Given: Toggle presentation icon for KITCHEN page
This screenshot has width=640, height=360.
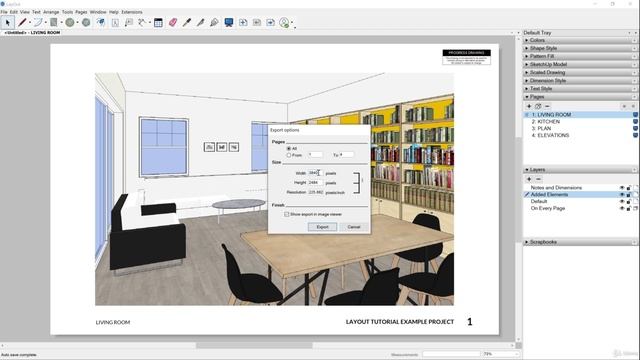Looking at the screenshot, I should click(636, 122).
